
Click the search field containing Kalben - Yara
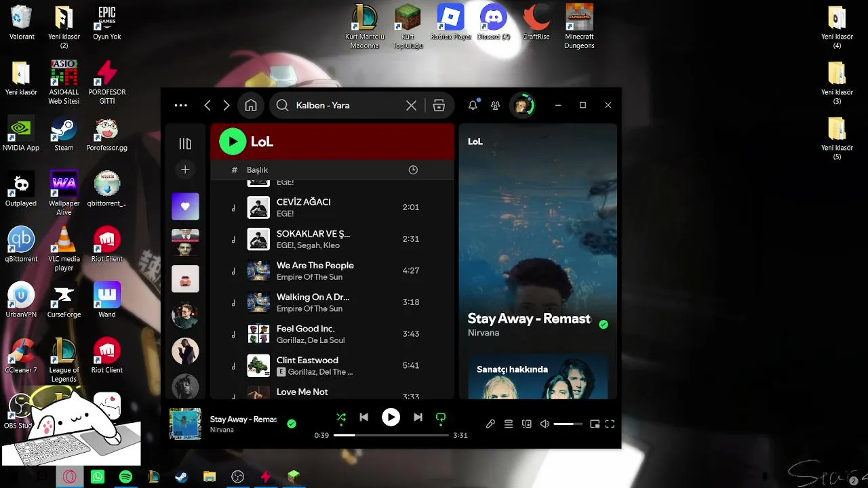[346, 105]
